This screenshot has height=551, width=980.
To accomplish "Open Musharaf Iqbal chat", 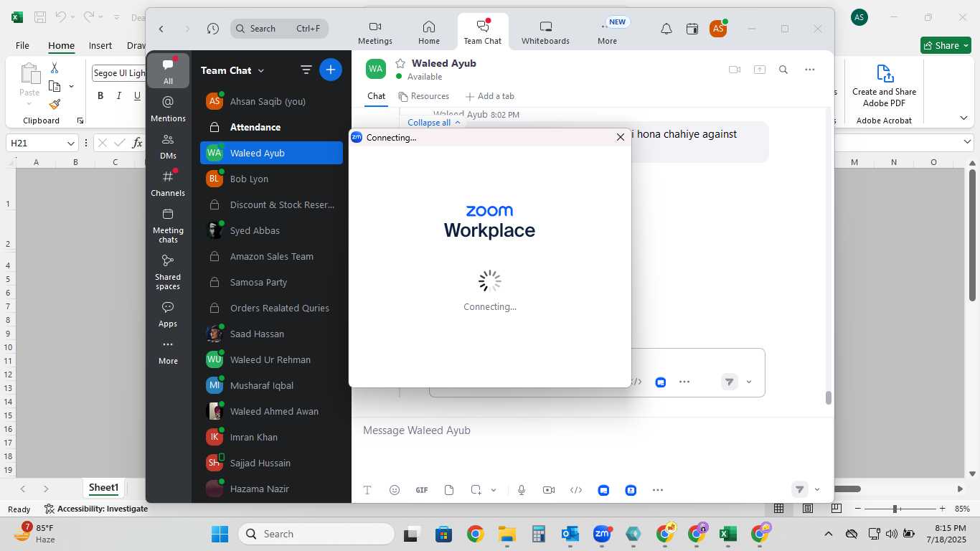I will tap(271, 385).
